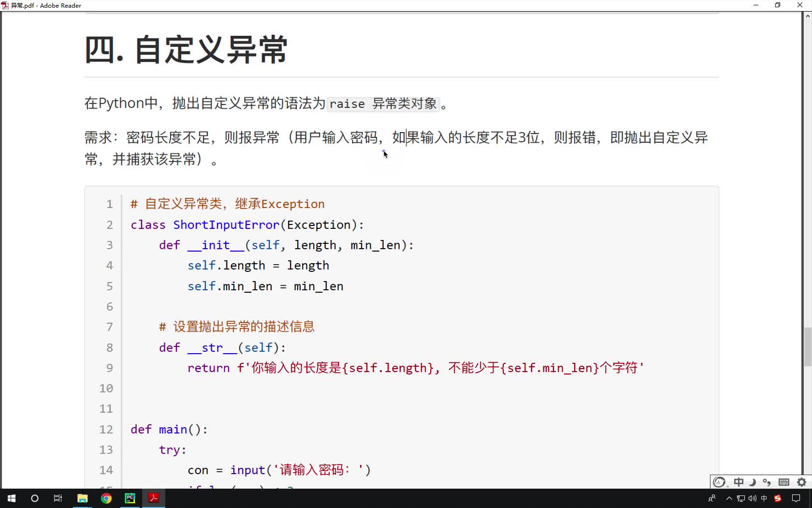The width and height of the screenshot is (812, 508).
Task: Click the comment '# 设置抛出异常的描述信息'
Action: coord(237,327)
